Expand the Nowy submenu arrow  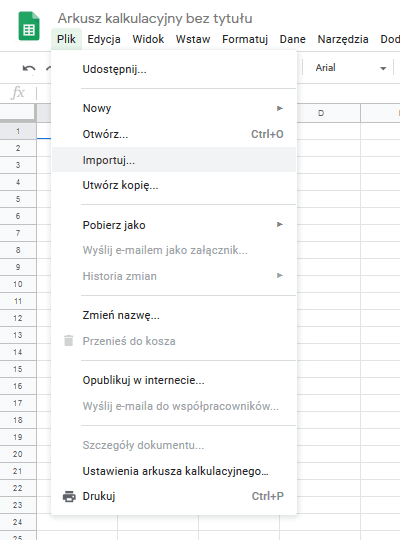[x=280, y=108]
